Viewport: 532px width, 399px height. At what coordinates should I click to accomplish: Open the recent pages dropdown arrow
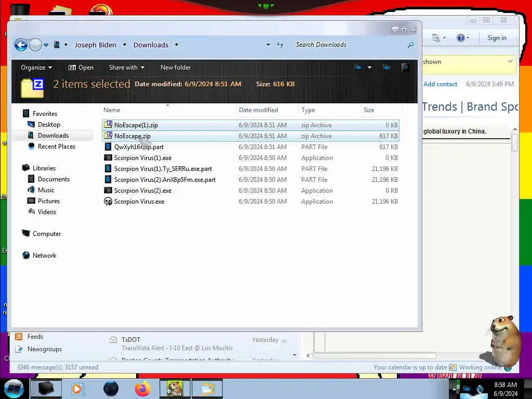click(46, 45)
